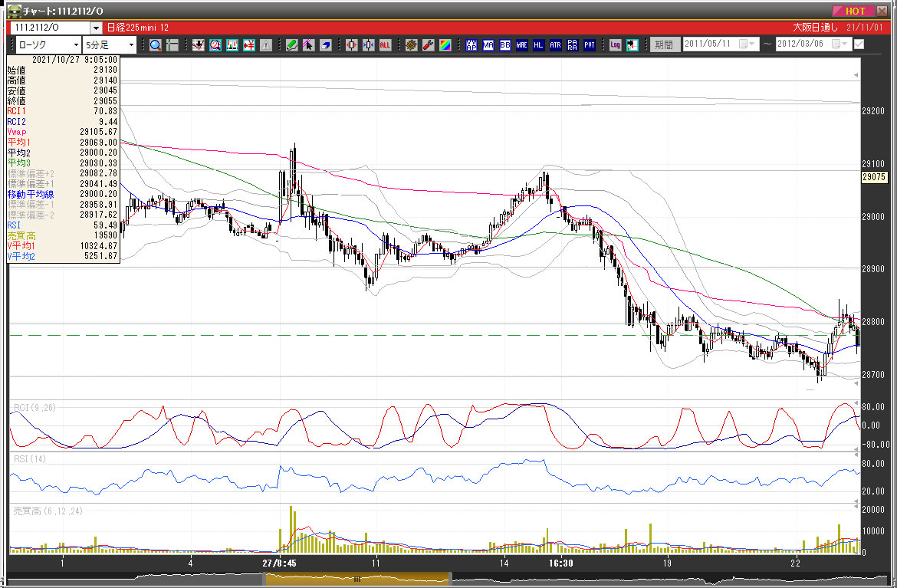897x588 pixels.
Task: Click the 日経225mini 12 instrument name
Action: click(x=138, y=28)
